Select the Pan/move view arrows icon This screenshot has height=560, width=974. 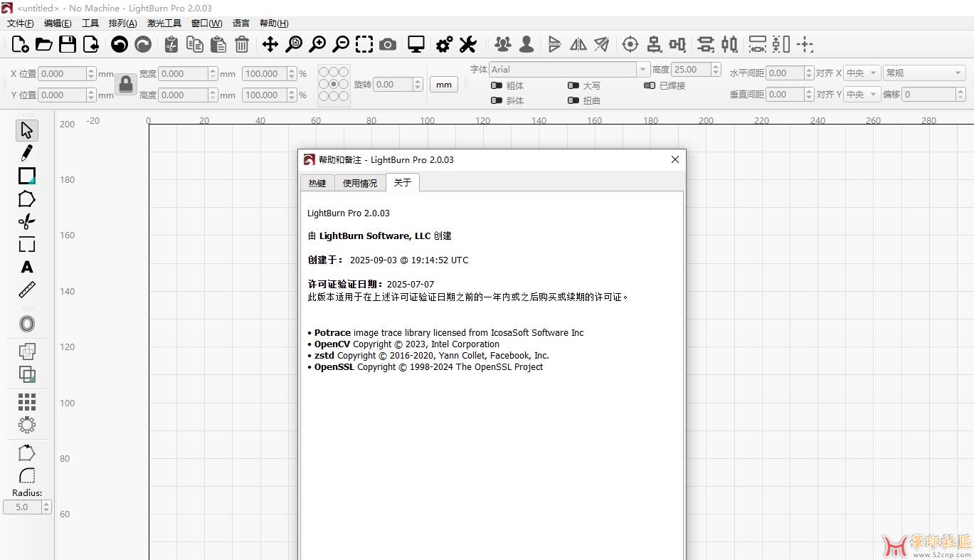[x=270, y=45]
